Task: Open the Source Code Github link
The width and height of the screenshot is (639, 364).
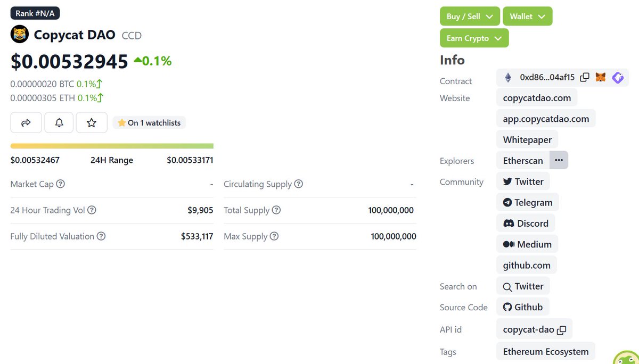Action: [523, 307]
